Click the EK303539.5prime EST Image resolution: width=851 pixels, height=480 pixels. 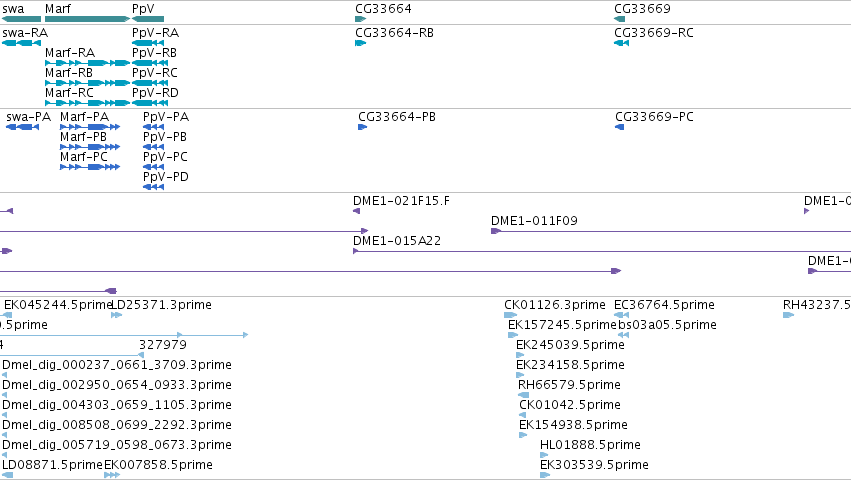click(x=545, y=475)
